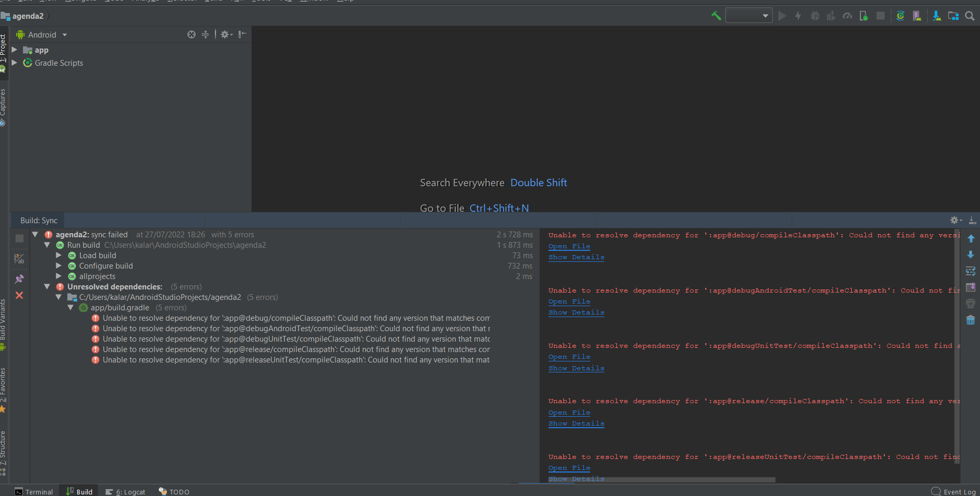Viewport: 980px width, 496px height.
Task: Open the Project panel gear settings
Action: 226,34
